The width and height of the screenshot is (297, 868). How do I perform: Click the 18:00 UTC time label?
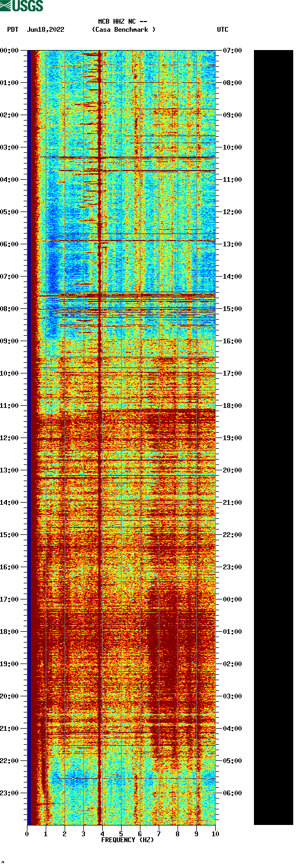[232, 406]
